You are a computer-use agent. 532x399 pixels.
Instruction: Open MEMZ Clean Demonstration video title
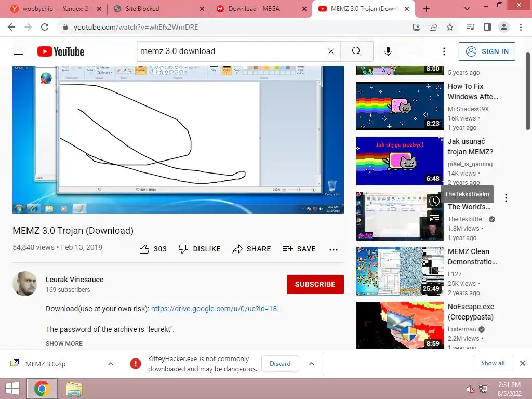(472, 257)
